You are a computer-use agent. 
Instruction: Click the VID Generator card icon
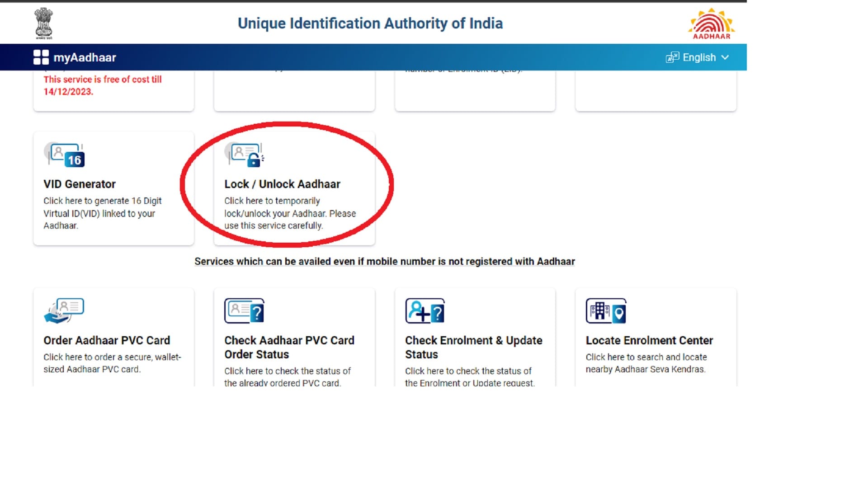pyautogui.click(x=64, y=155)
